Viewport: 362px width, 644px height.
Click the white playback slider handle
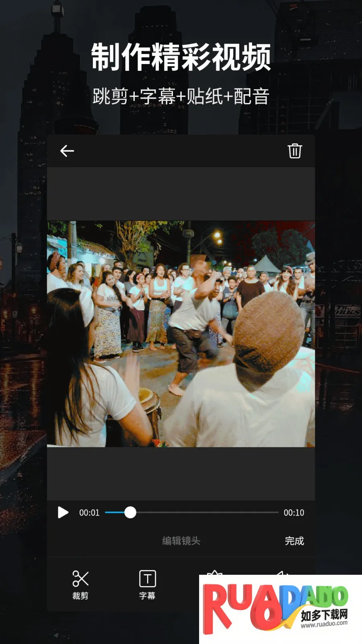tap(130, 512)
